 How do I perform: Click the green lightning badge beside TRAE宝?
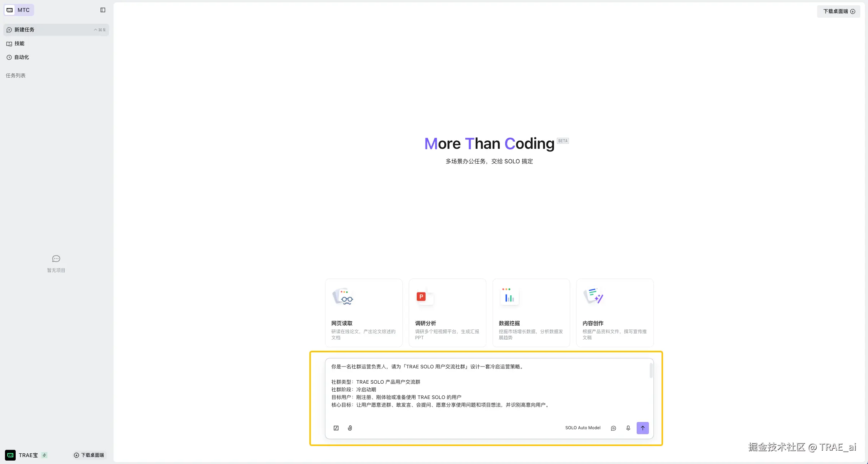[44, 455]
